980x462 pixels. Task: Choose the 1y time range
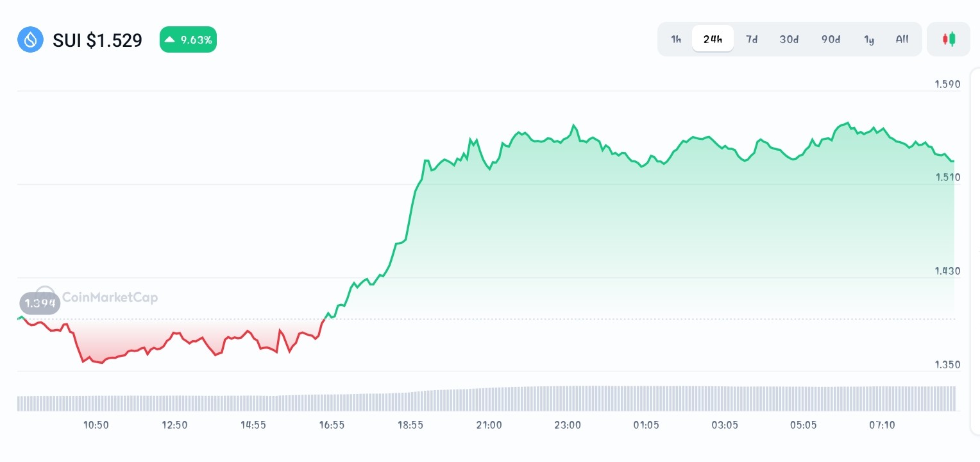coord(869,39)
